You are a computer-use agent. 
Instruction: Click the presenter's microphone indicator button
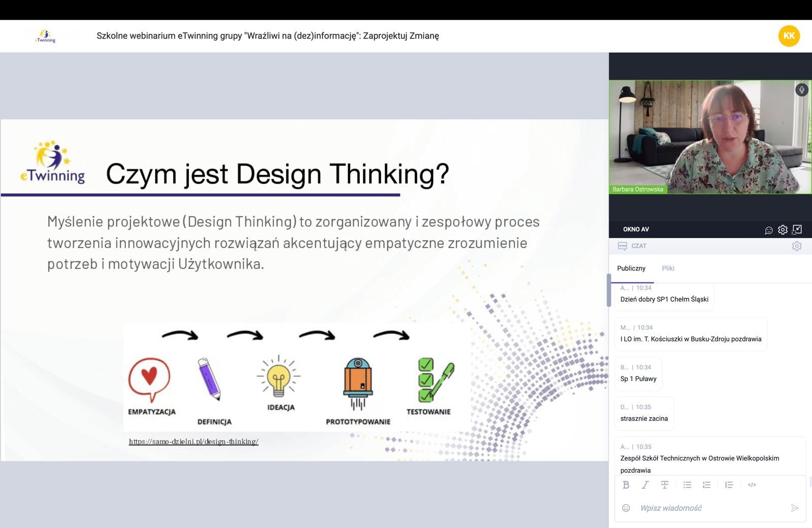click(801, 90)
